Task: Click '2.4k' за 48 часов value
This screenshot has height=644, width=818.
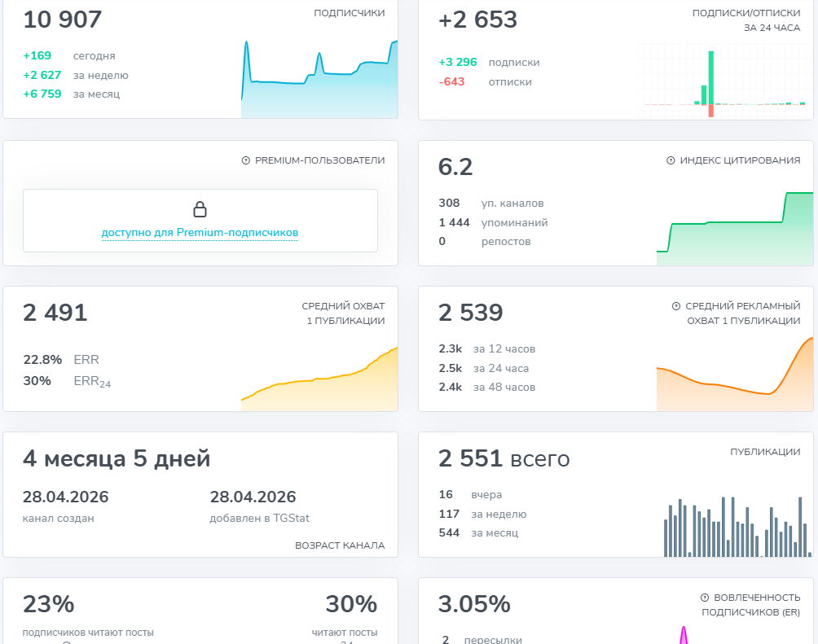Action: tap(451, 387)
